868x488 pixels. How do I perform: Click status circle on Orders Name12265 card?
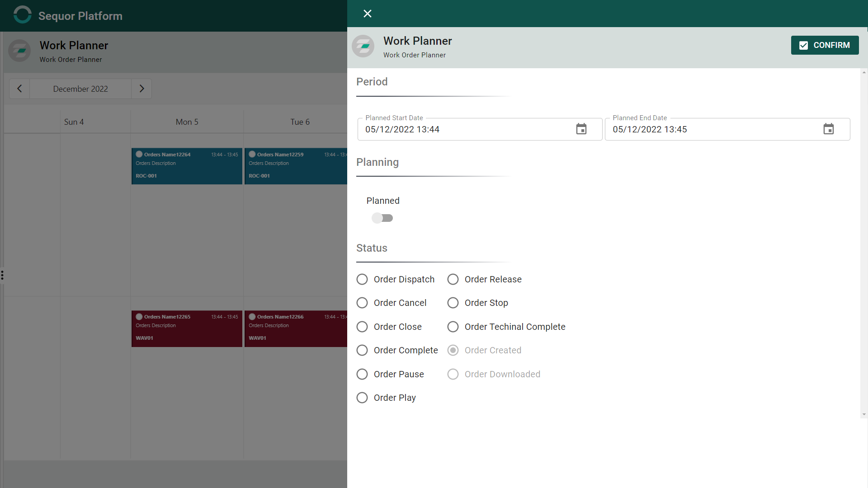pos(139,317)
